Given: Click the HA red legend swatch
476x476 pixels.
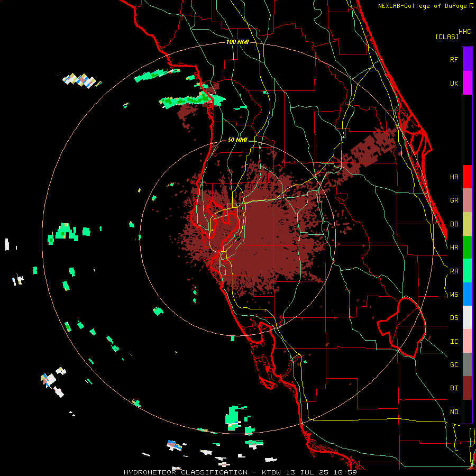Looking at the screenshot, I should coord(467,177).
